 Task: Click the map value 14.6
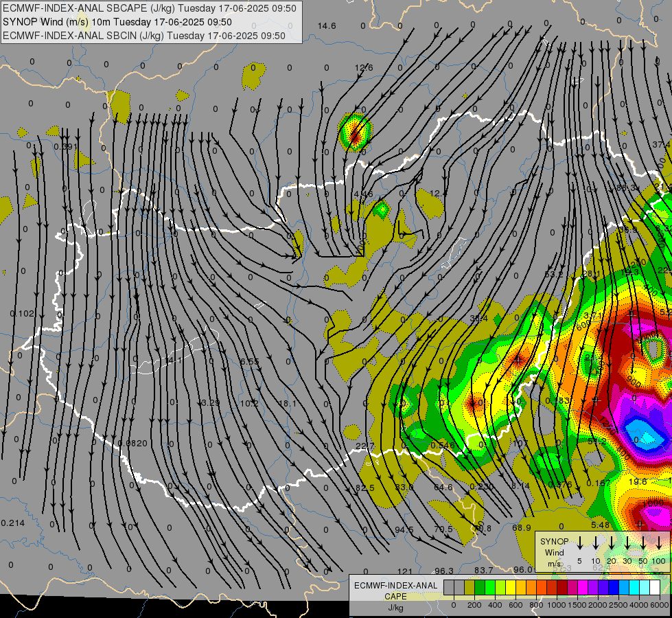pos(327,26)
